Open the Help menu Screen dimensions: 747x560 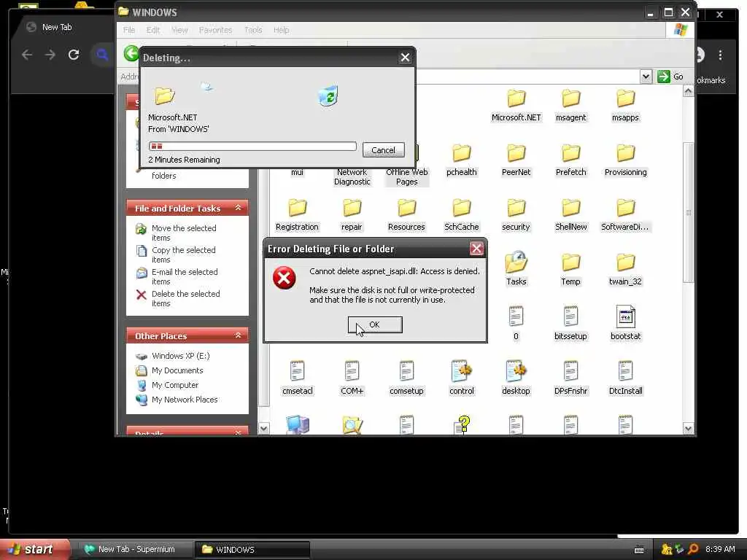pyautogui.click(x=281, y=30)
